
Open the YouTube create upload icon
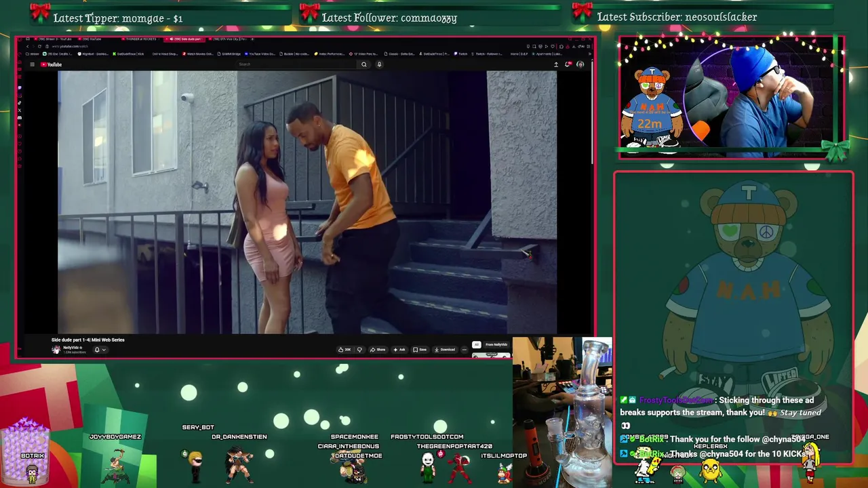[556, 64]
